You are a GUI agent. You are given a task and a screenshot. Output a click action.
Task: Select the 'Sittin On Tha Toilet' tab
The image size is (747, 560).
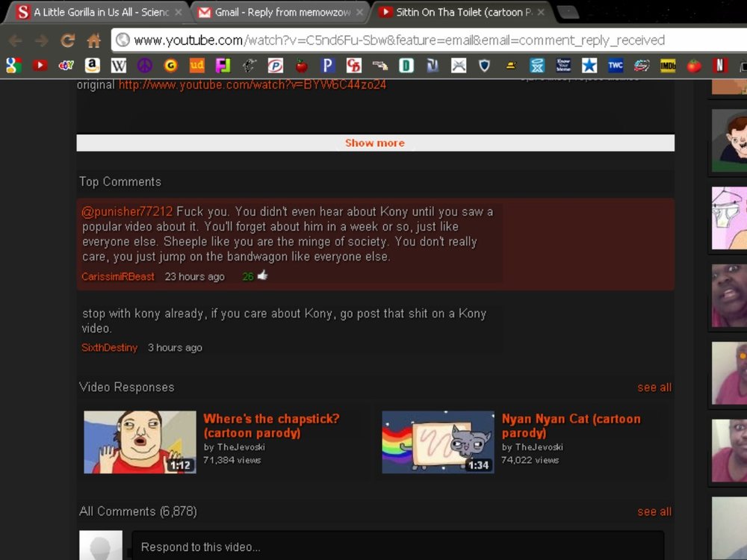point(462,12)
